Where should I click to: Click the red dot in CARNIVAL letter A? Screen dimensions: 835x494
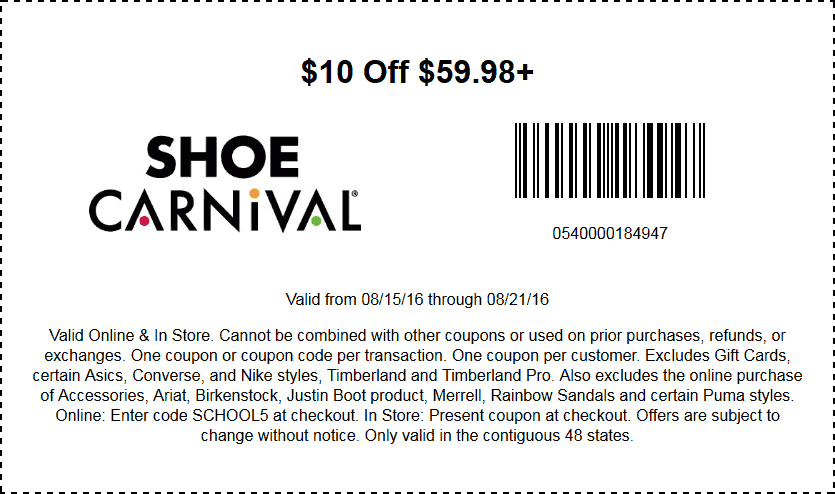pyautogui.click(x=144, y=220)
